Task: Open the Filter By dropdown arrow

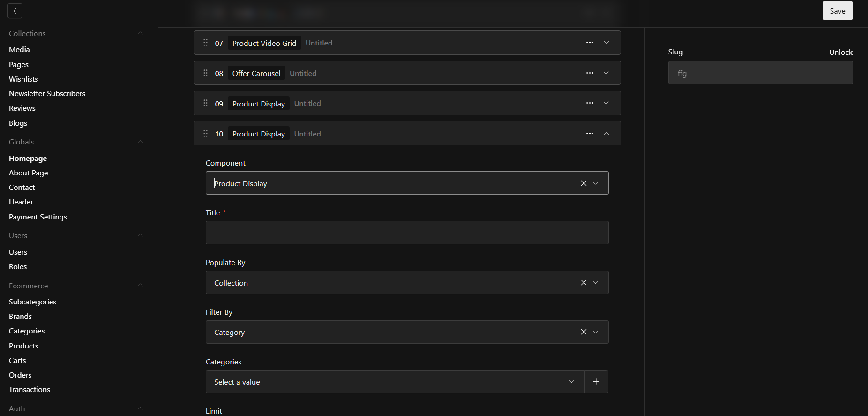Action: pyautogui.click(x=596, y=332)
